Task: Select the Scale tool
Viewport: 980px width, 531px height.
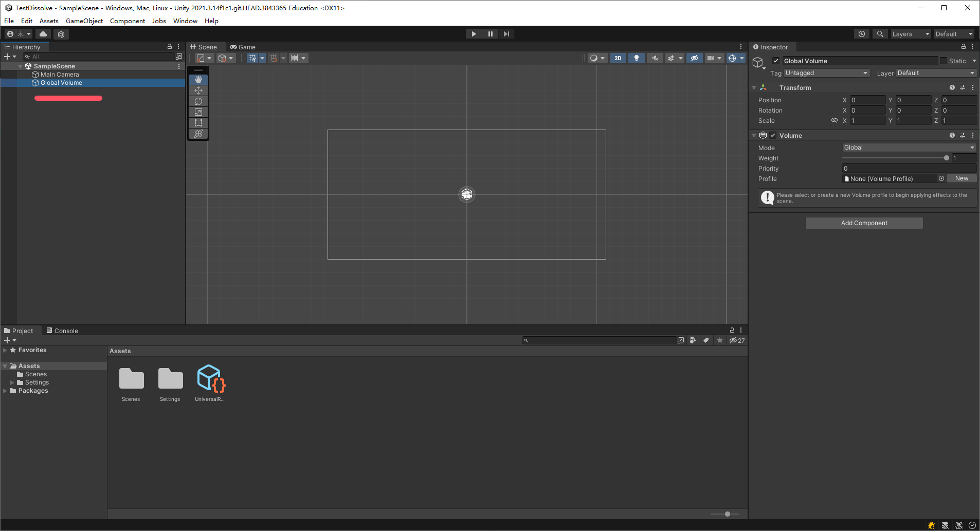Action: pyautogui.click(x=198, y=112)
